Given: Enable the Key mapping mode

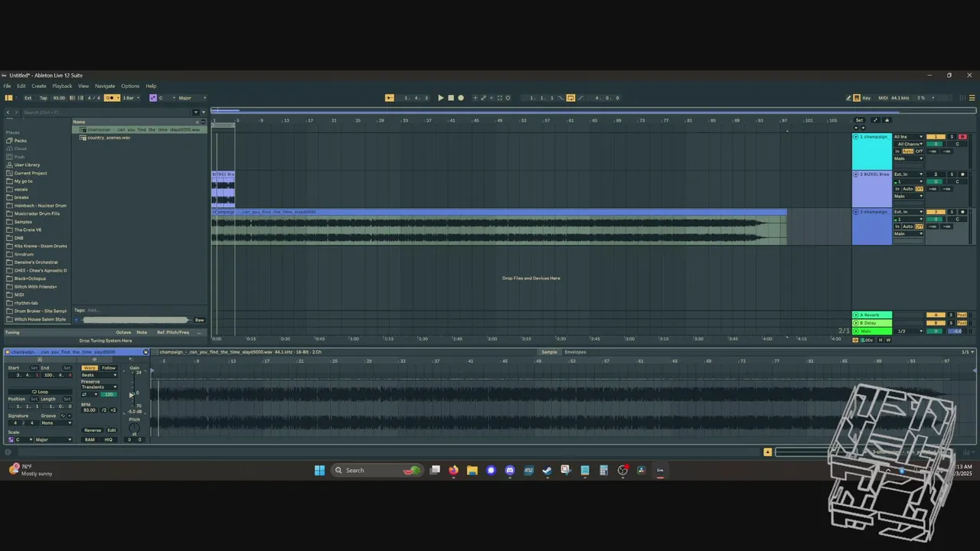Looking at the screenshot, I should point(867,98).
